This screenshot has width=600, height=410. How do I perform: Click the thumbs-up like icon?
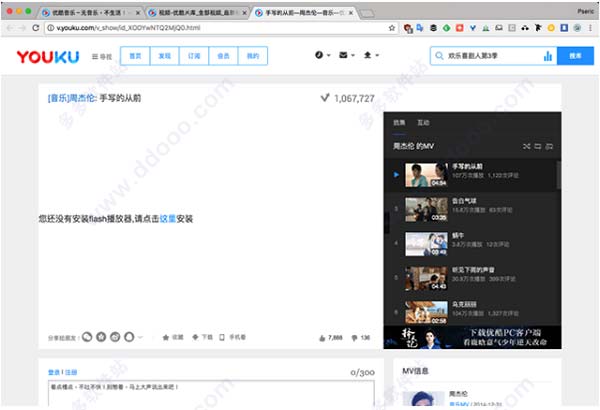pos(322,338)
